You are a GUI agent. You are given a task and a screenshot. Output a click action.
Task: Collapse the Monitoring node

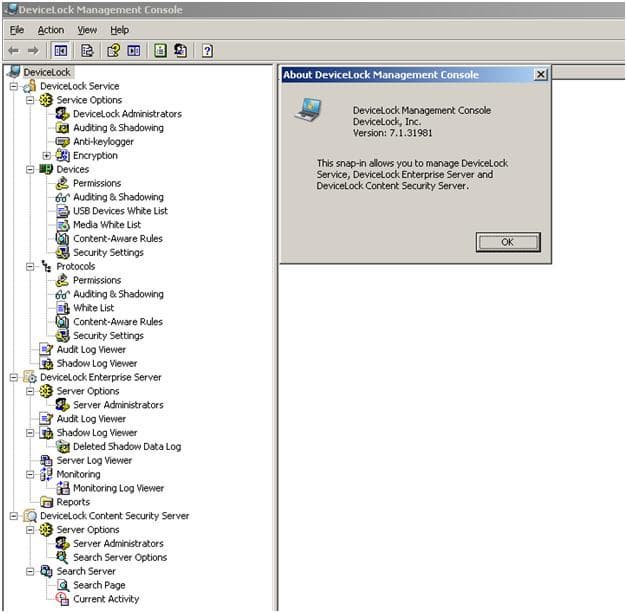30,474
